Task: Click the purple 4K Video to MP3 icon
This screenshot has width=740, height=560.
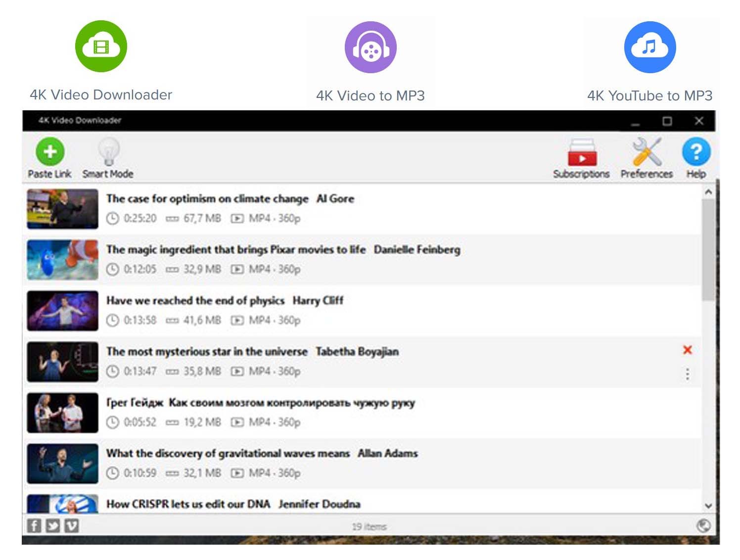Action: coord(370,47)
